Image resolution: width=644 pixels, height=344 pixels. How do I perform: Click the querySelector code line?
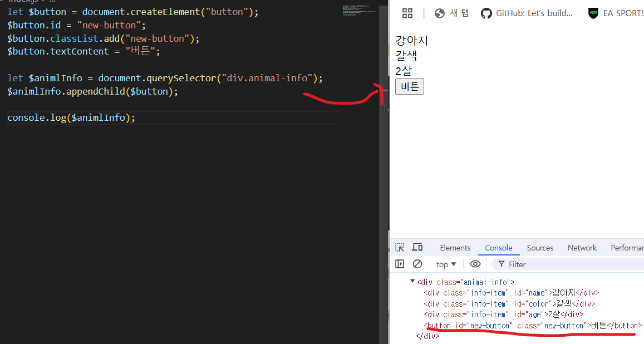coord(165,78)
